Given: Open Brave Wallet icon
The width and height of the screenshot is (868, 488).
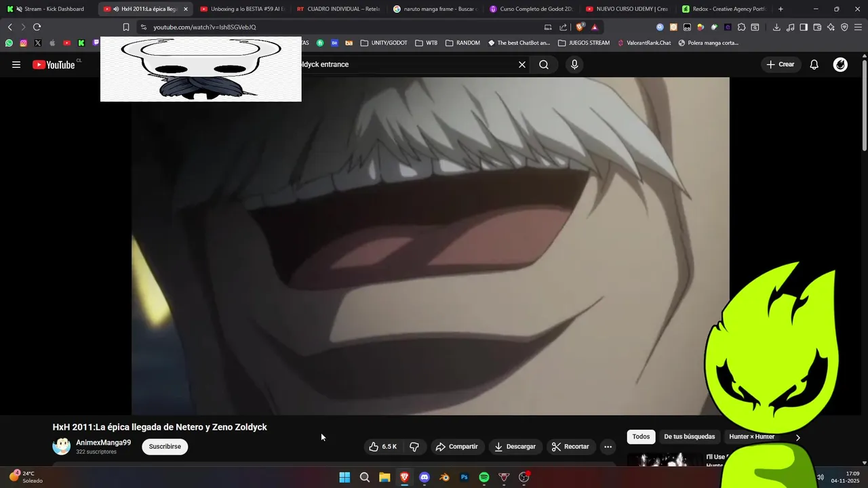Looking at the screenshot, I should click(x=817, y=27).
